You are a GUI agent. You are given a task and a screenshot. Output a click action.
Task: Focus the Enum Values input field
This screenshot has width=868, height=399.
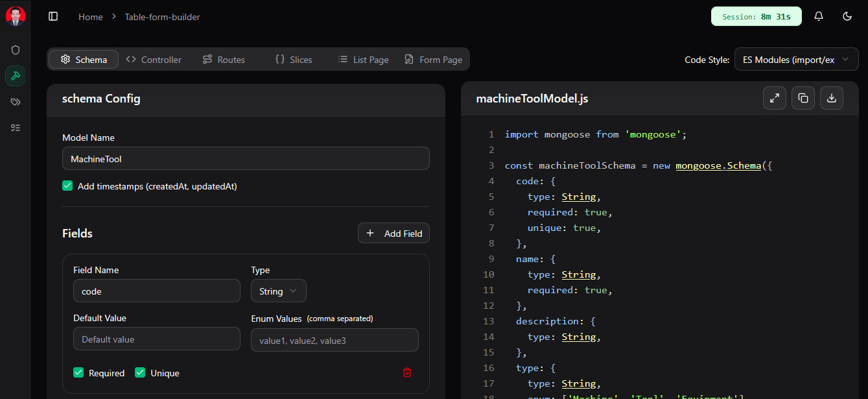(334, 340)
